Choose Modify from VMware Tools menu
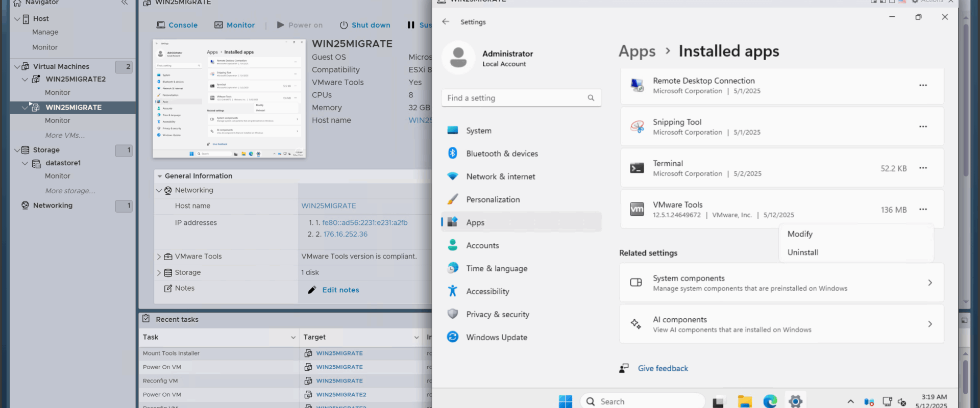980x408 pixels. (x=856, y=234)
